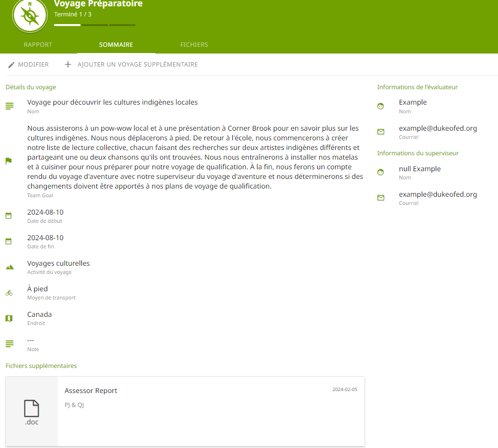Click the .doc file icon thumbnail
Screen dimensions: 498x448
[x=32, y=411]
